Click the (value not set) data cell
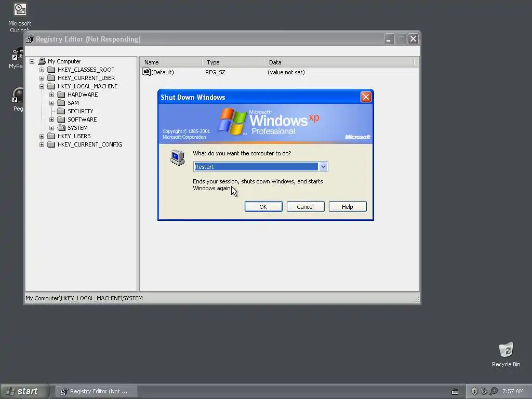The width and height of the screenshot is (532, 399). (286, 72)
